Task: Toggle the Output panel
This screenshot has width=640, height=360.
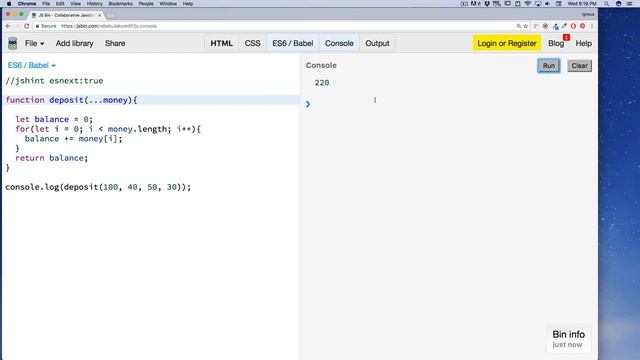Action: coord(377,43)
